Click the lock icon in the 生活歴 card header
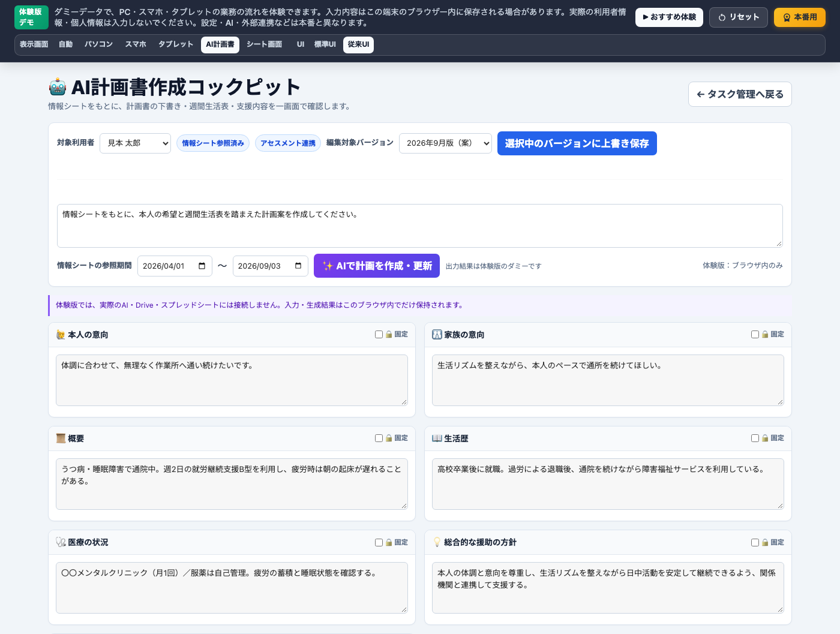 click(x=765, y=438)
